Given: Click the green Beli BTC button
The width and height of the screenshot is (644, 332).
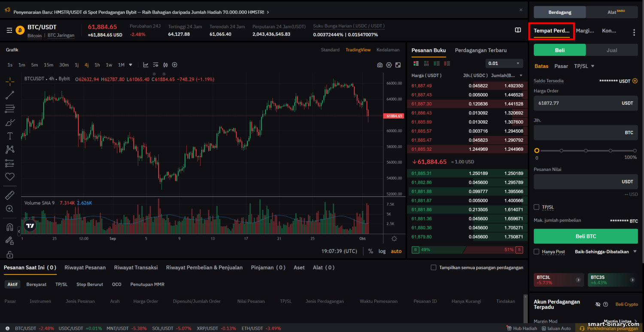Looking at the screenshot, I should pyautogui.click(x=586, y=236).
